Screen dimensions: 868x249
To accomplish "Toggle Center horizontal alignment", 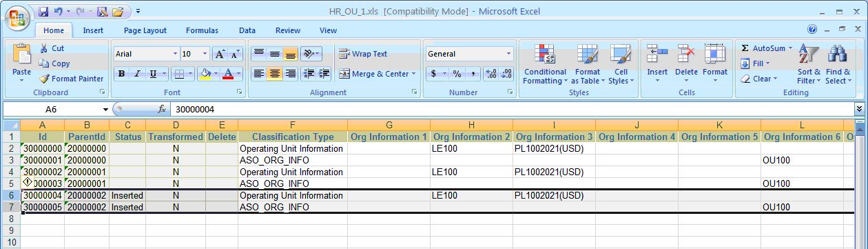I will [274, 74].
